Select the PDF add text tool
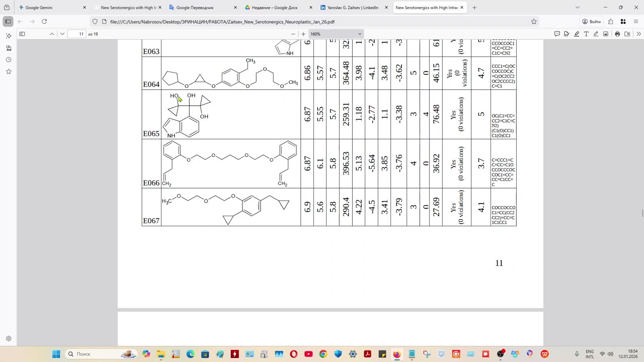This screenshot has height=362, width=644. (x=586, y=34)
